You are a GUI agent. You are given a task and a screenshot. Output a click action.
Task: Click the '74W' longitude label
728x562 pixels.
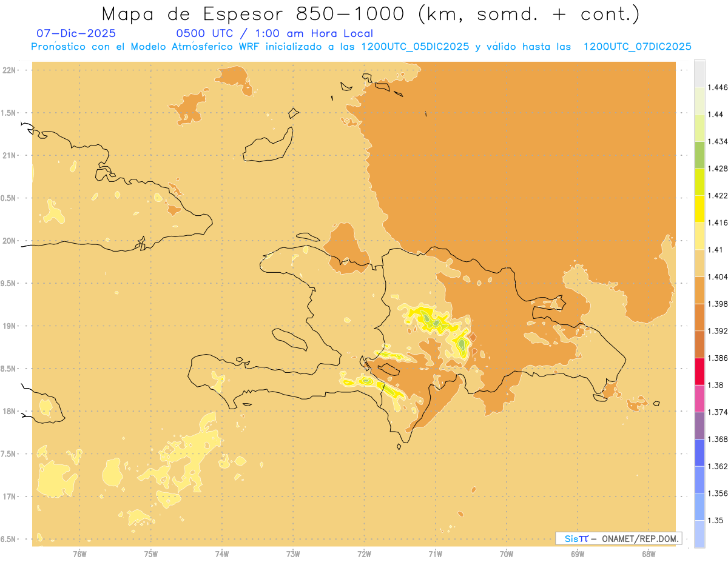[222, 554]
